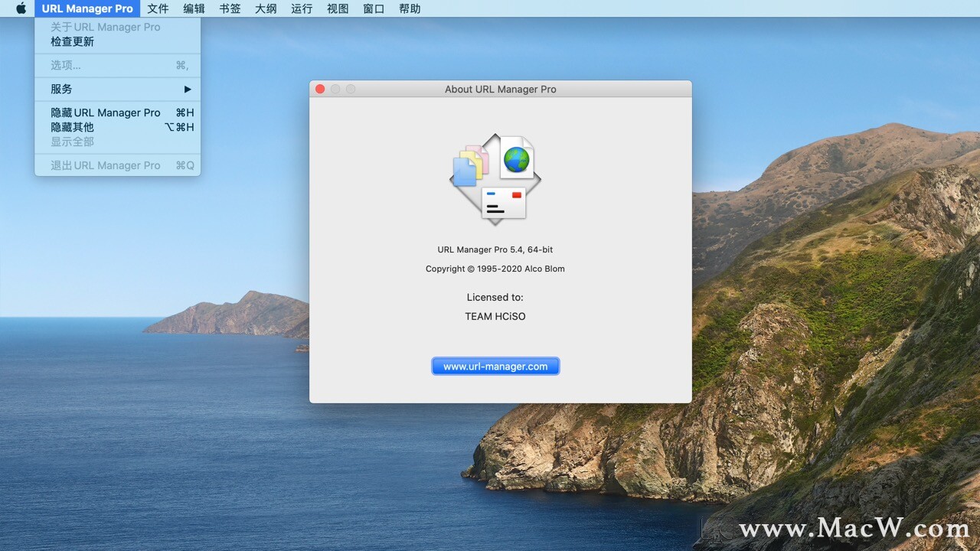Click the Licensed to: label
Screen dimensions: 980x551
495,297
